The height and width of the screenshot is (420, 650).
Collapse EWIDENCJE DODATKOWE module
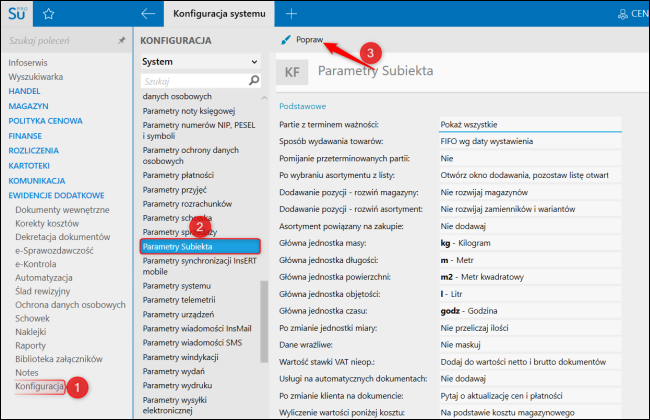[x=56, y=195]
